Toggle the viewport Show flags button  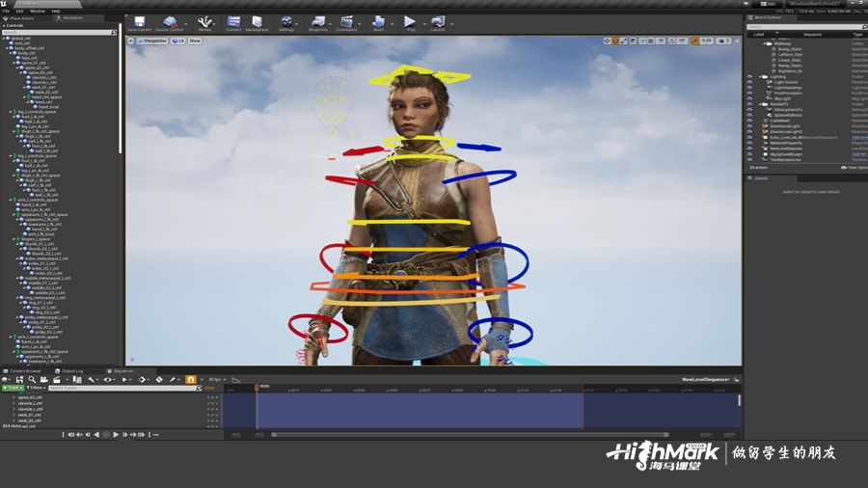click(x=195, y=41)
